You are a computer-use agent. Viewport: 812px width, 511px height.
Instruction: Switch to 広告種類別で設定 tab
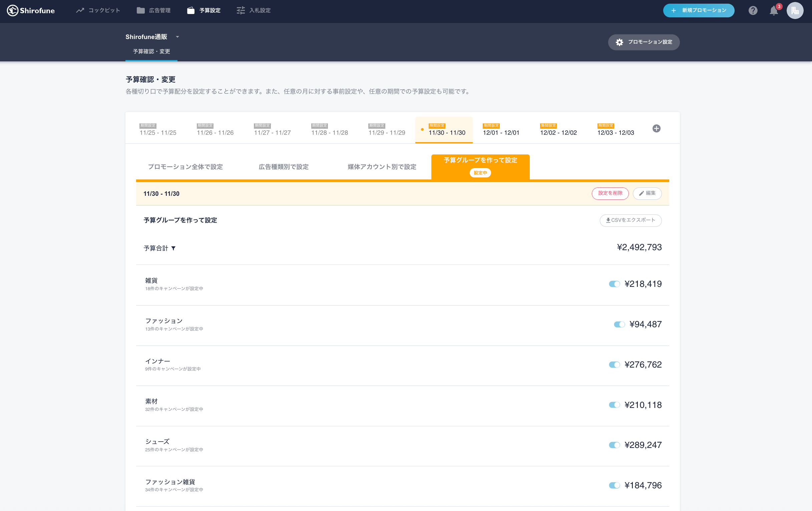click(x=283, y=167)
